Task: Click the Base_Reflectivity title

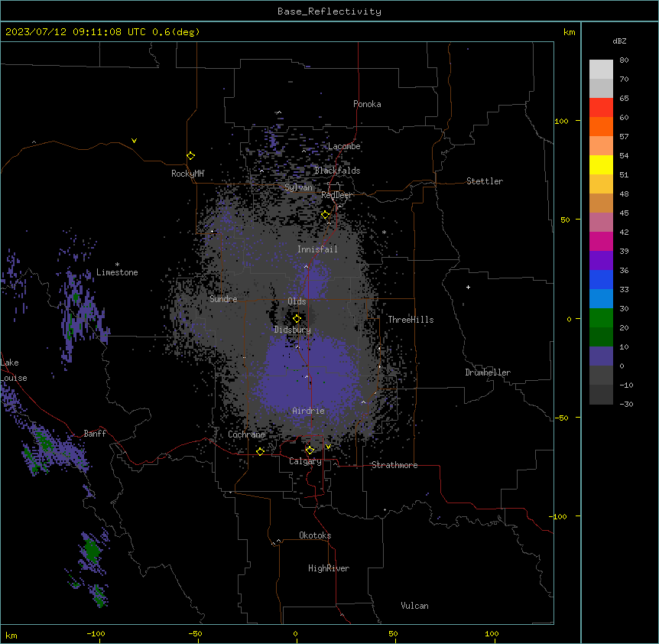Action: [x=329, y=11]
